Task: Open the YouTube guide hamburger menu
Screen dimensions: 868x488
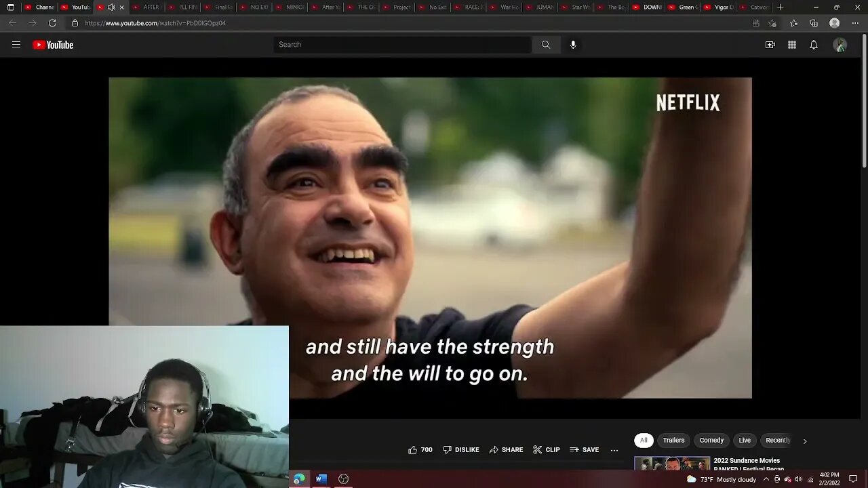Action: [16, 45]
